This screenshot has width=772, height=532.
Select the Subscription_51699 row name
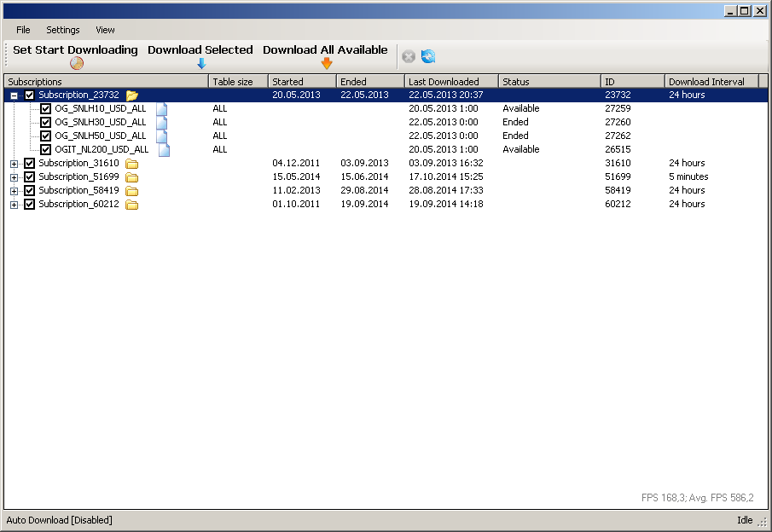(78, 176)
